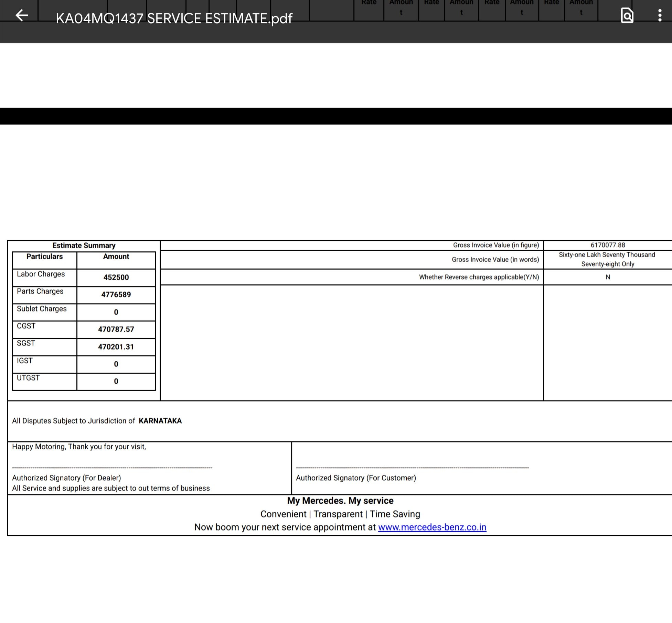The height and width of the screenshot is (623, 672).
Task: Select 'My Mercedes. My service' heading
Action: tap(340, 501)
